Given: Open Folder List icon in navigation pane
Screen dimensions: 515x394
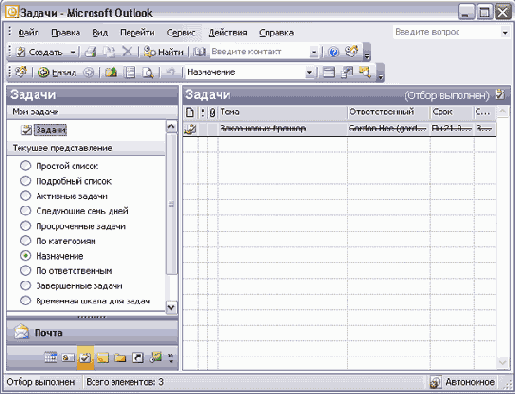Looking at the screenshot, I should click(120, 358).
